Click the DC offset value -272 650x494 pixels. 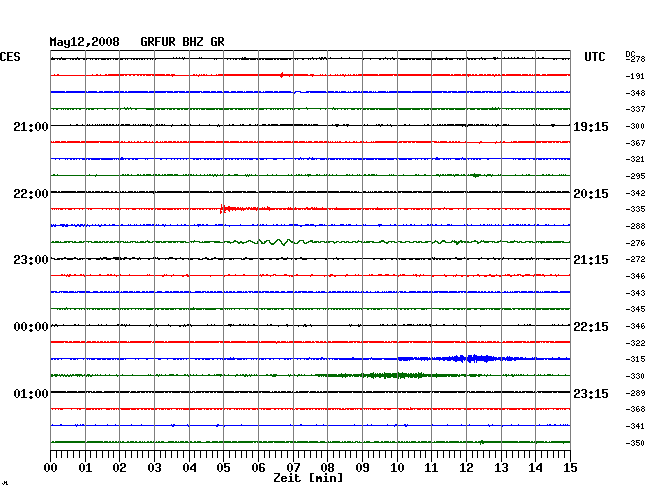tap(635, 259)
